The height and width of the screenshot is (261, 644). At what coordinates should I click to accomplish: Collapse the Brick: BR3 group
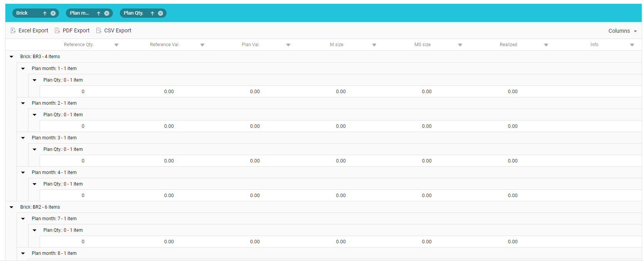pos(12,57)
